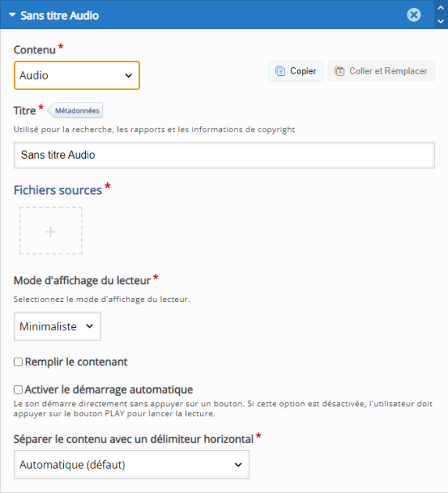
Task: Click the Sans titre Audio header title
Action: [x=59, y=16]
